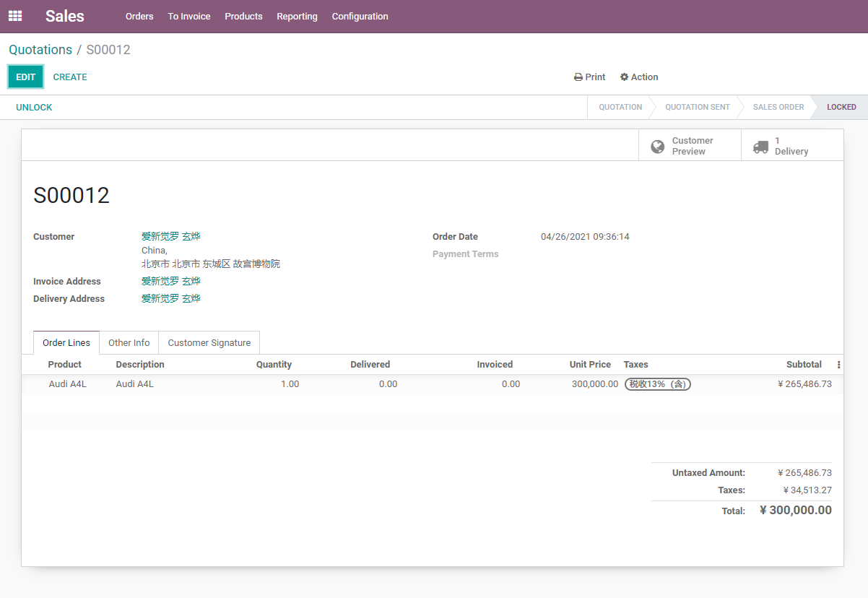Select the SALES ORDER status stage
The height and width of the screenshot is (598, 868).
tap(778, 107)
